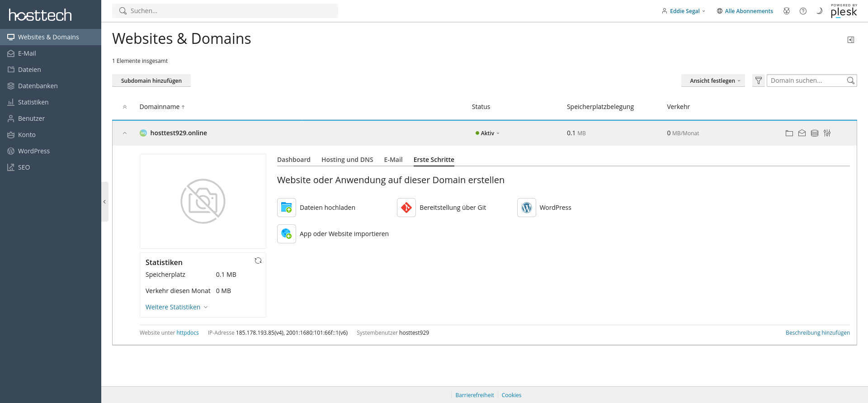Open Websites & Domains in sidebar

pos(51,37)
